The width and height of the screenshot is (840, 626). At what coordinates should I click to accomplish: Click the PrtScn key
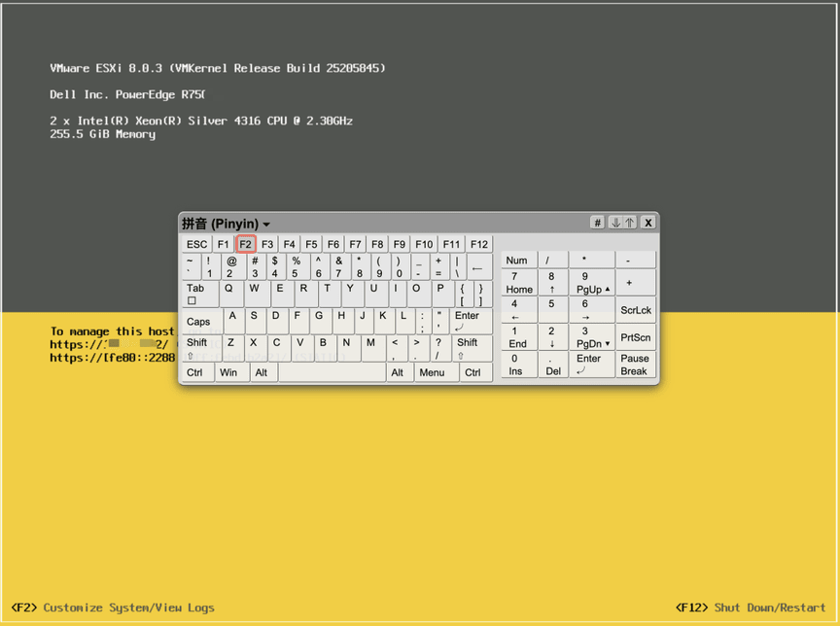(636, 337)
